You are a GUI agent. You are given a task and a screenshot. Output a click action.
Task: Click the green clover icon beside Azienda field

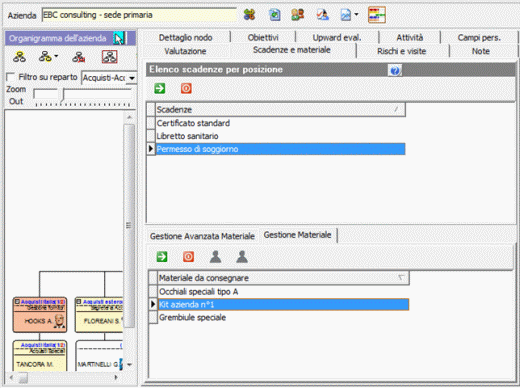coord(249,15)
